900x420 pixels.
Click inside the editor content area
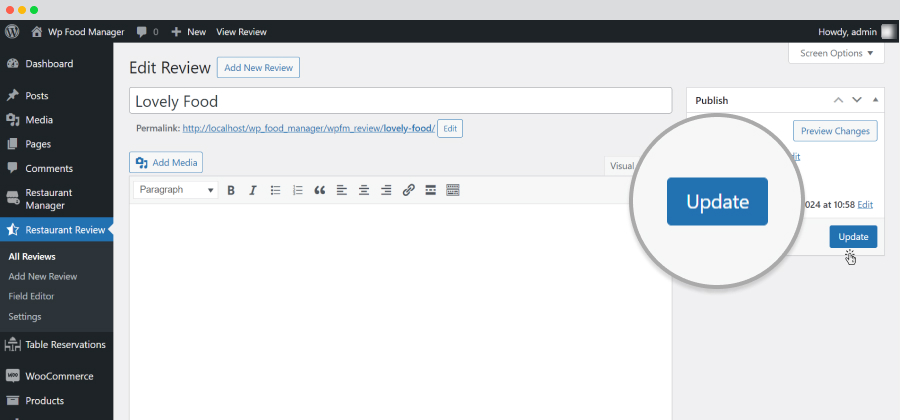[401, 312]
